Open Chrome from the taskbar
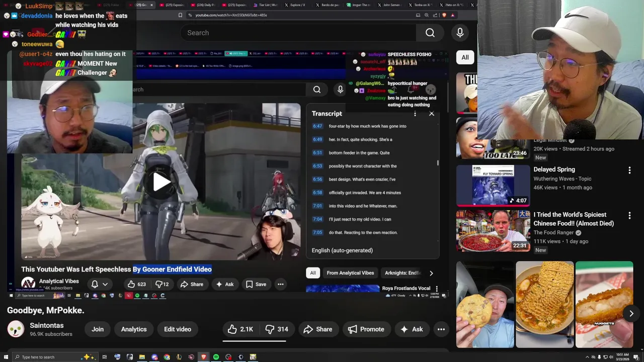 pyautogui.click(x=167, y=357)
